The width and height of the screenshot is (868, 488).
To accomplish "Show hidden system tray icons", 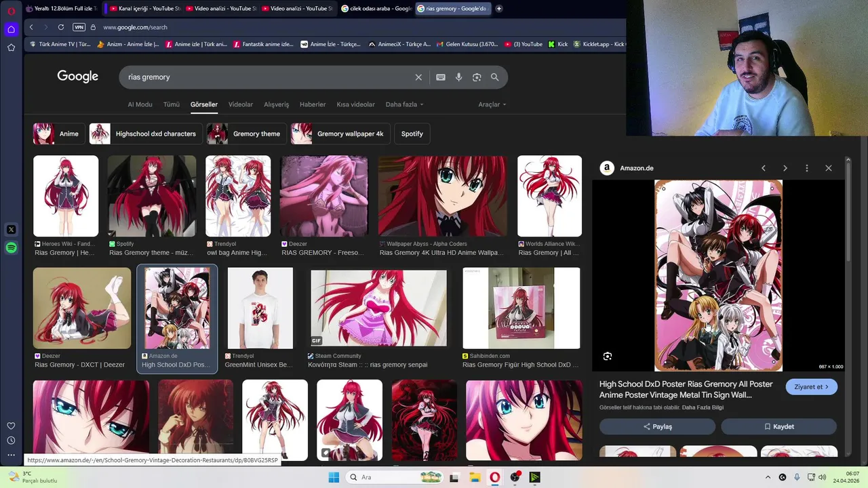I will (x=768, y=477).
